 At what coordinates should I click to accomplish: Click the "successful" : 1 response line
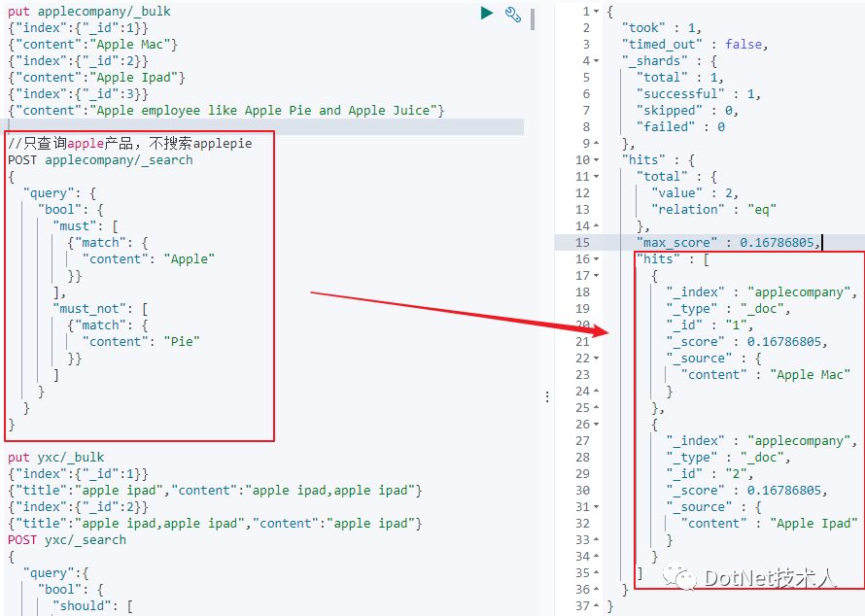coord(699,94)
